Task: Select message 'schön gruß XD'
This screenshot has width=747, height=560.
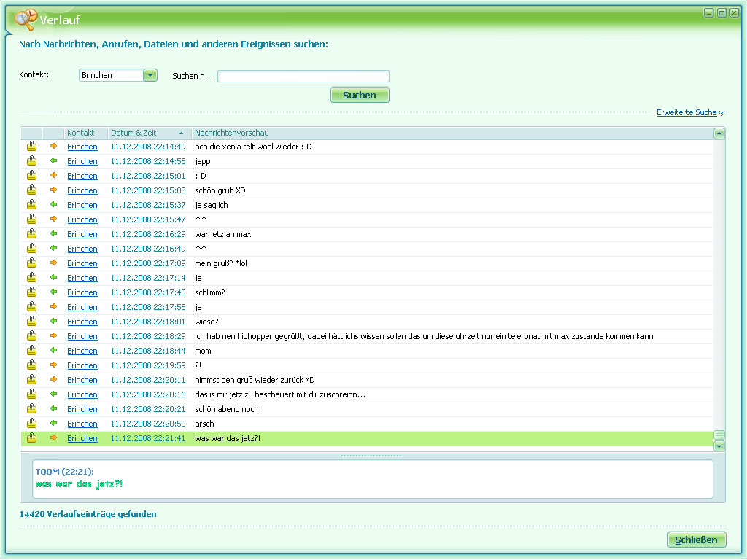Action: click(x=220, y=190)
